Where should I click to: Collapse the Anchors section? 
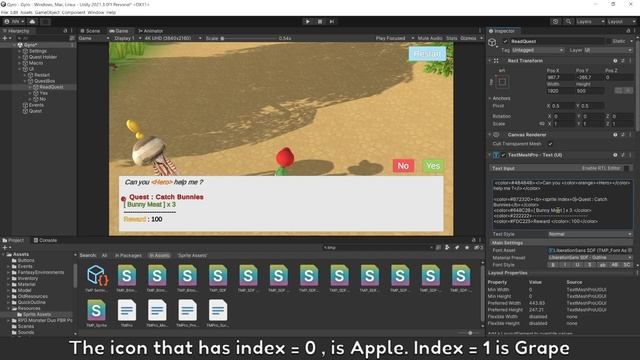490,98
